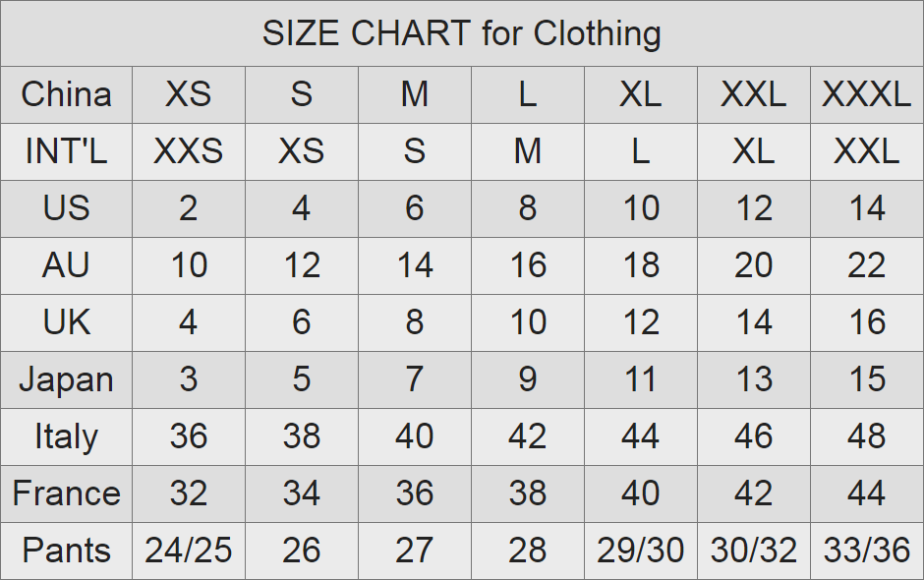Click the 24/25 pants size cell
The image size is (924, 580).
(x=188, y=551)
